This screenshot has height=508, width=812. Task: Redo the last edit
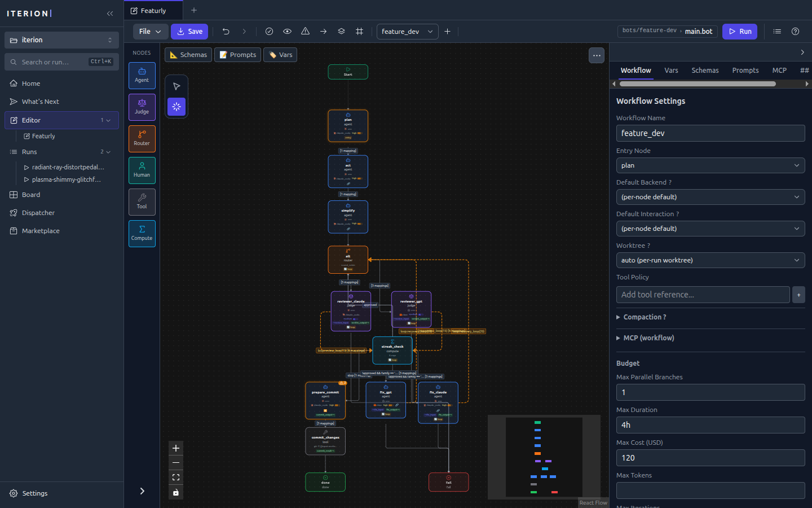coord(244,32)
